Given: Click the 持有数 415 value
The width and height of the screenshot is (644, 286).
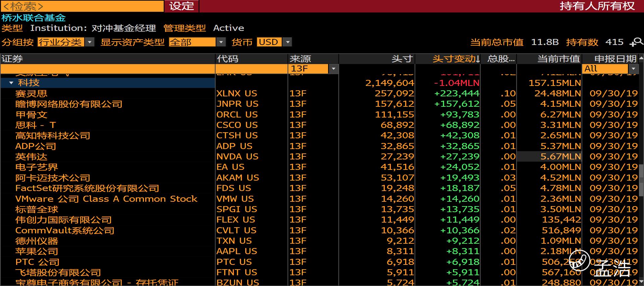Looking at the screenshot, I should pyautogui.click(x=614, y=42).
